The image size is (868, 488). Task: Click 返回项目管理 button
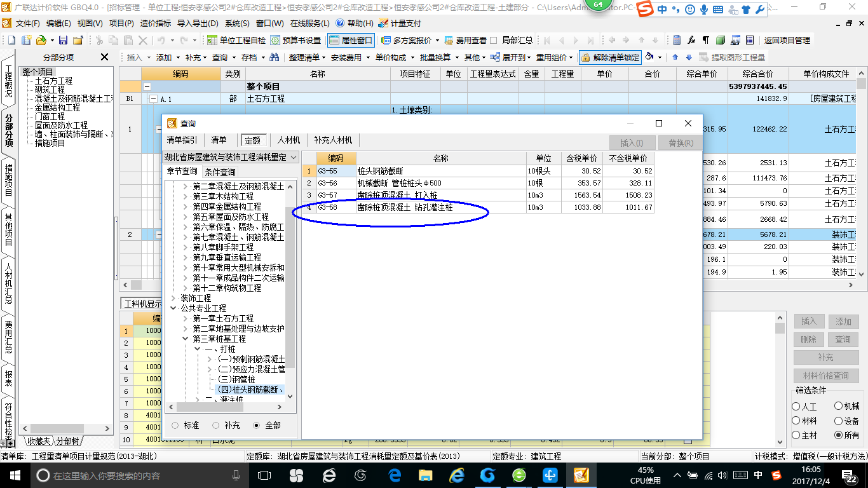pyautogui.click(x=787, y=40)
